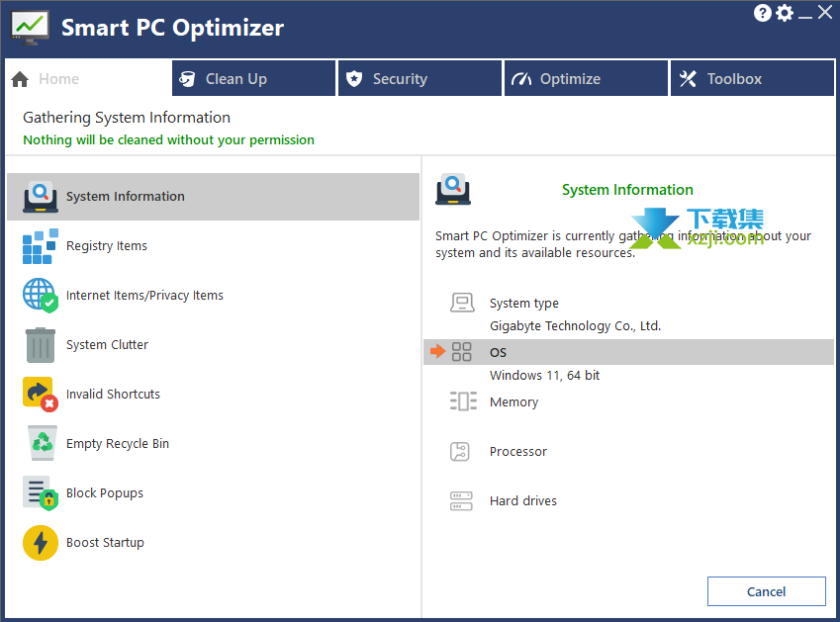The width and height of the screenshot is (840, 622).
Task: Click the green System Information panel title
Action: tap(627, 190)
